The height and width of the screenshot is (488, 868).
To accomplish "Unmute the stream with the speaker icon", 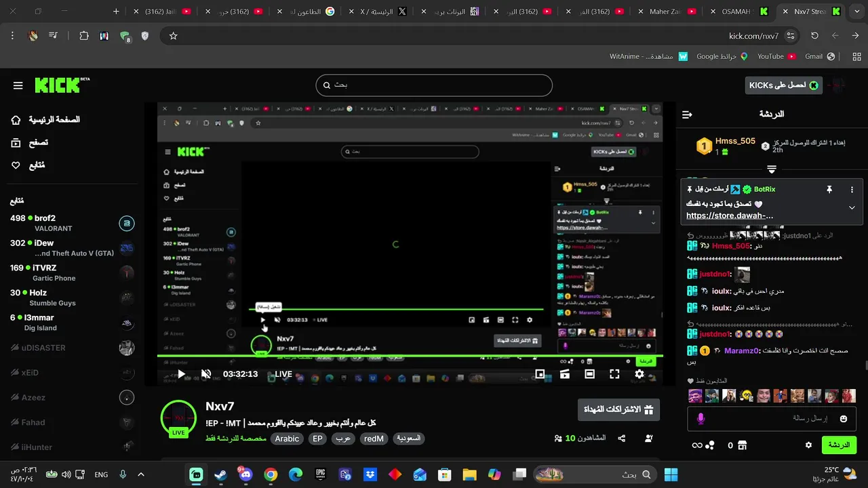I will tap(206, 374).
